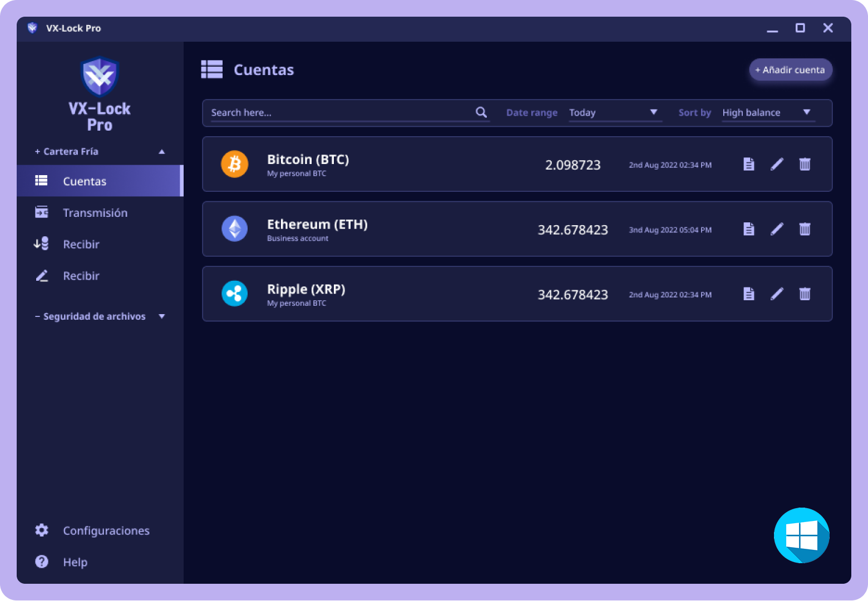868x601 pixels.
Task: Delete the Bitcoin (BTC) account
Action: click(x=805, y=164)
